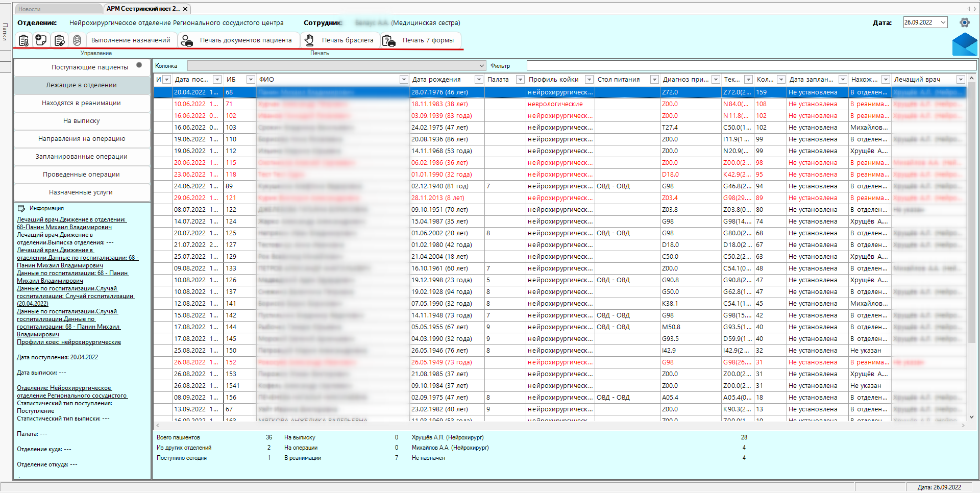Click table scrollbar down arrow

click(971, 417)
